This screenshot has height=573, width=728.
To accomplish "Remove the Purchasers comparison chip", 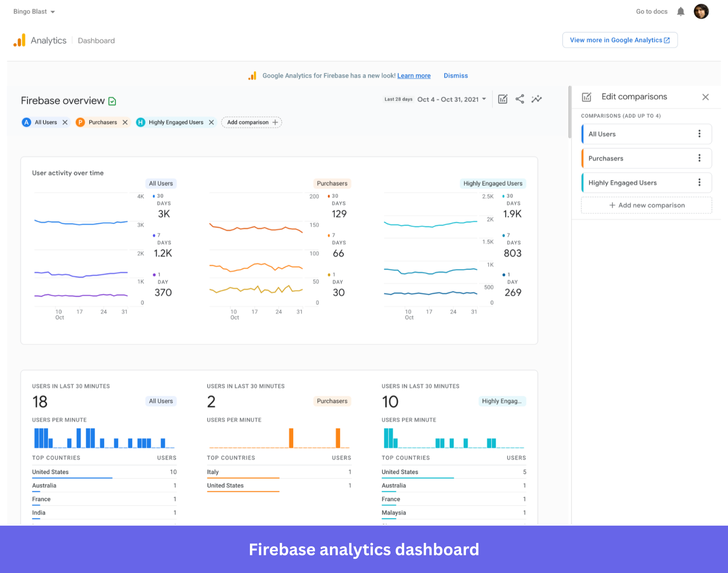I will pyautogui.click(x=125, y=122).
